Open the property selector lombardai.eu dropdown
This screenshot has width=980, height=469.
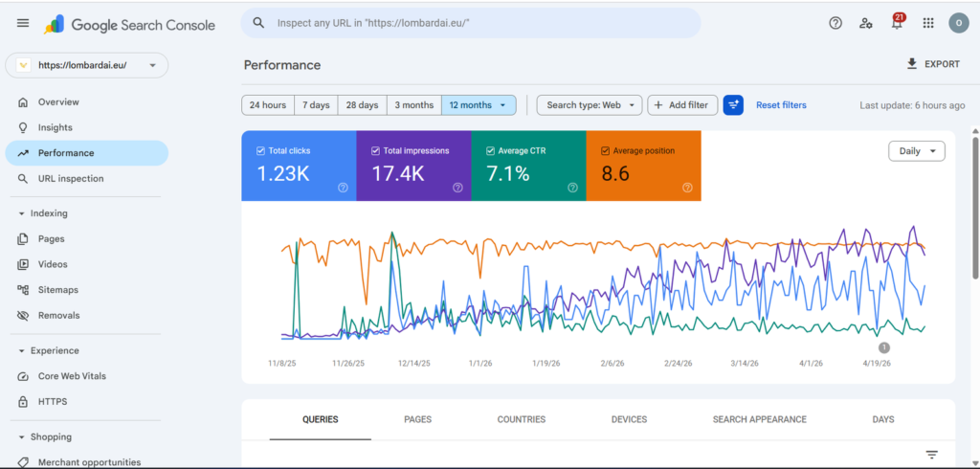(87, 65)
